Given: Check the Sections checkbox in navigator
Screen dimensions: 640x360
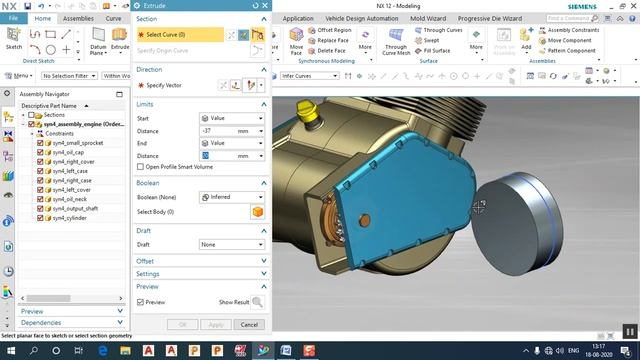Looking at the screenshot, I should (x=31, y=115).
